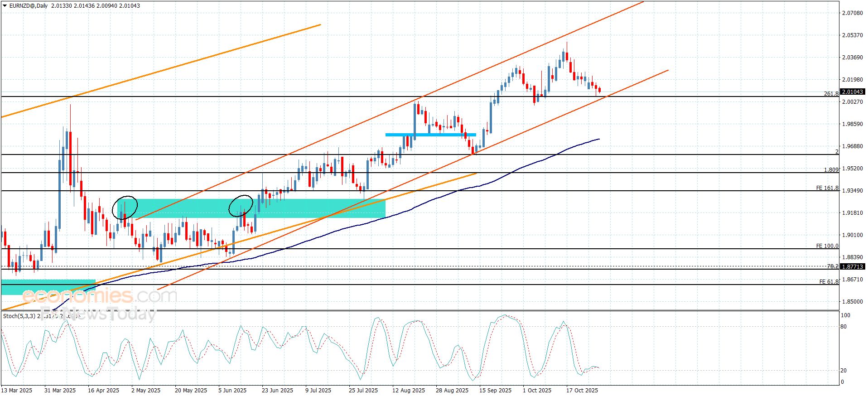Viewport: 868px width, 396px height.
Task: Click the Stoch(5,3,3) indicator label
Action: pyautogui.click(x=19, y=316)
